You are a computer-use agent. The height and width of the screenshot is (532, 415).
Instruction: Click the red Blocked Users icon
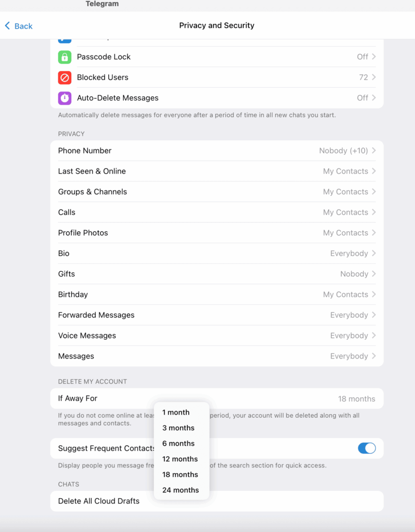click(64, 77)
